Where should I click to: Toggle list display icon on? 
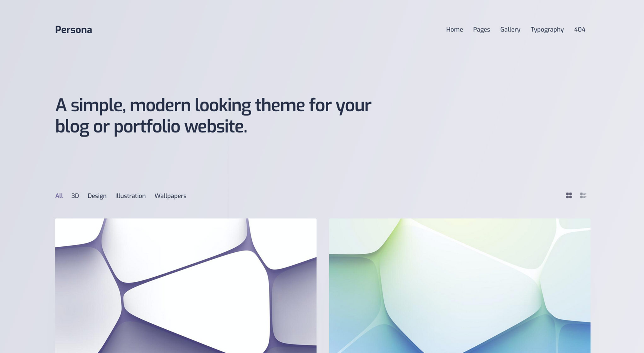click(583, 195)
